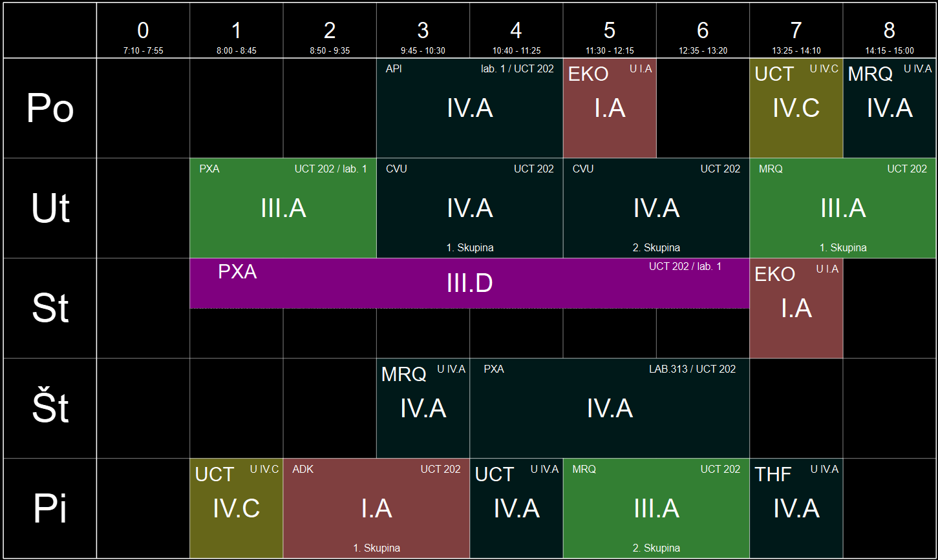938x560 pixels.
Task: Select the period 0 column header
Action: (143, 31)
